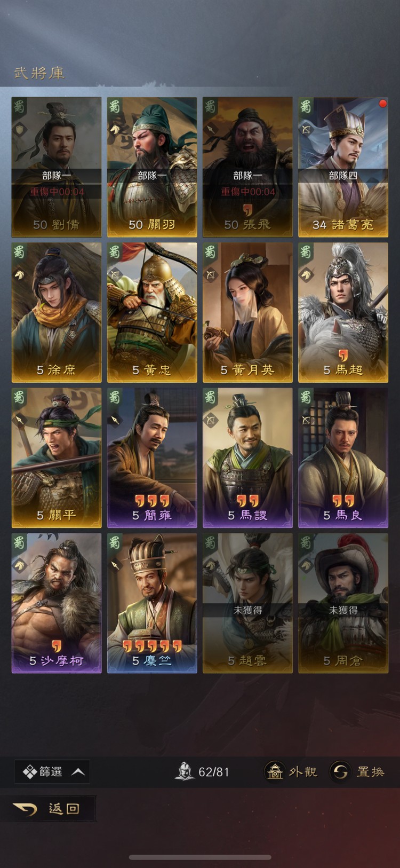Image resolution: width=400 pixels, height=868 pixels.
Task: Select the 糜竺 five-star card
Action: point(152,603)
